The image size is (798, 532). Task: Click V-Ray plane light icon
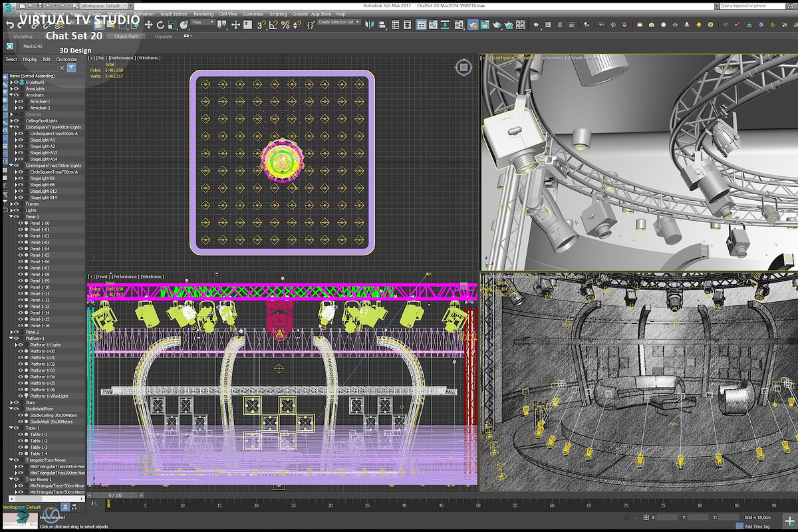point(640,25)
